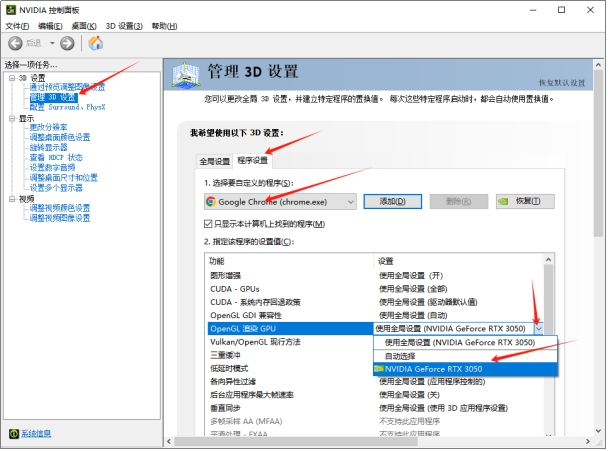The image size is (608, 451).
Task: Select the 图形增强 setting row
Action: point(374,276)
